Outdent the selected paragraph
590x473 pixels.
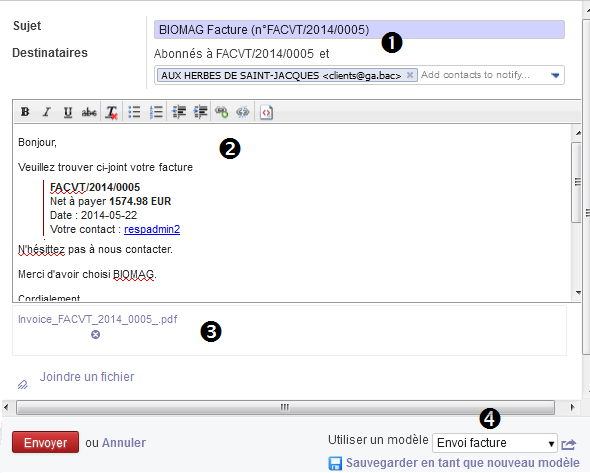click(179, 112)
